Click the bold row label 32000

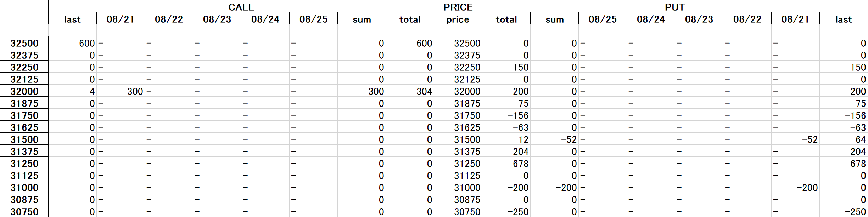point(24,91)
